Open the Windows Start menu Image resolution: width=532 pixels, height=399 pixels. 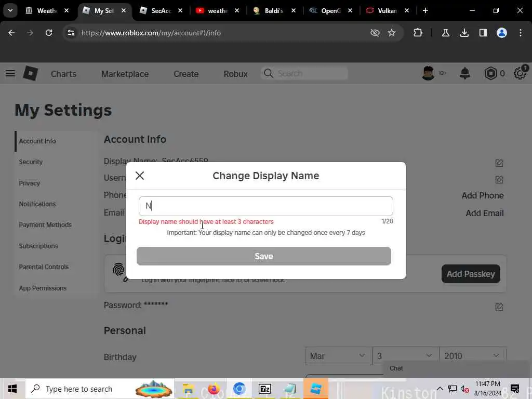[x=12, y=389]
